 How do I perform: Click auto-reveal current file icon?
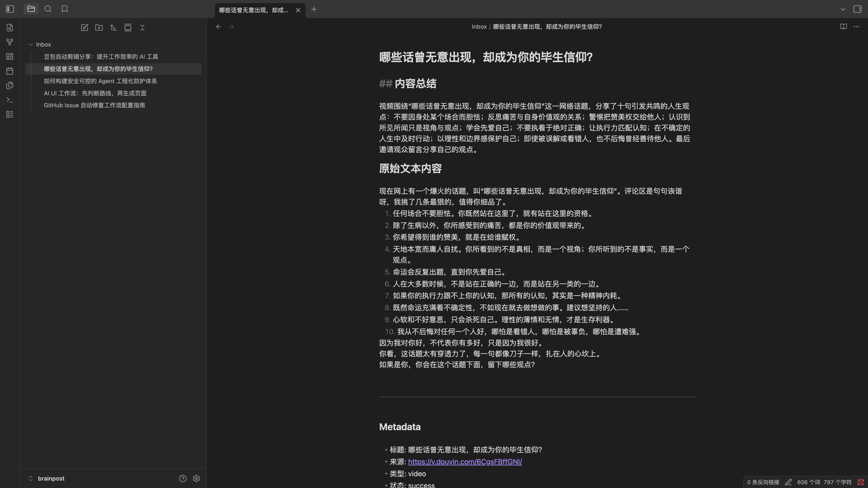[x=128, y=28]
